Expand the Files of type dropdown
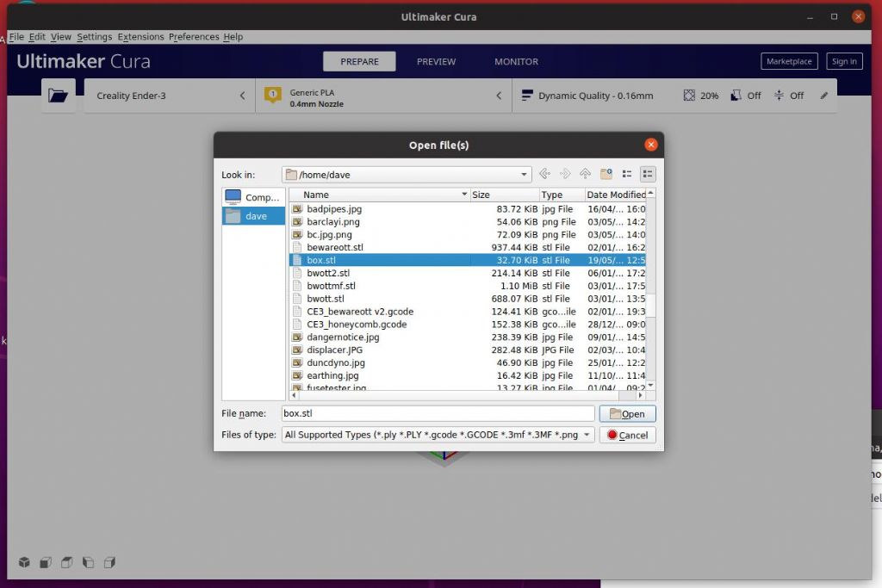Viewport: 882px width, 588px height. (x=587, y=435)
